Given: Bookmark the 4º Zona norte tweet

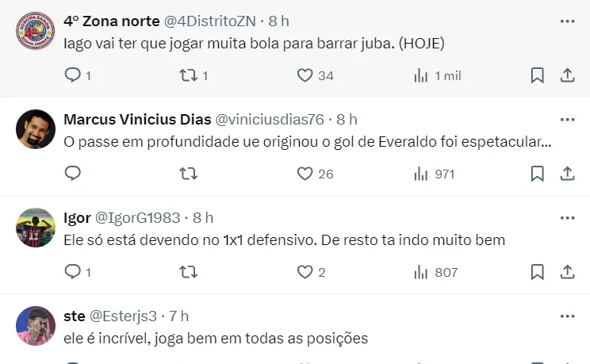Looking at the screenshot, I should 537,75.
